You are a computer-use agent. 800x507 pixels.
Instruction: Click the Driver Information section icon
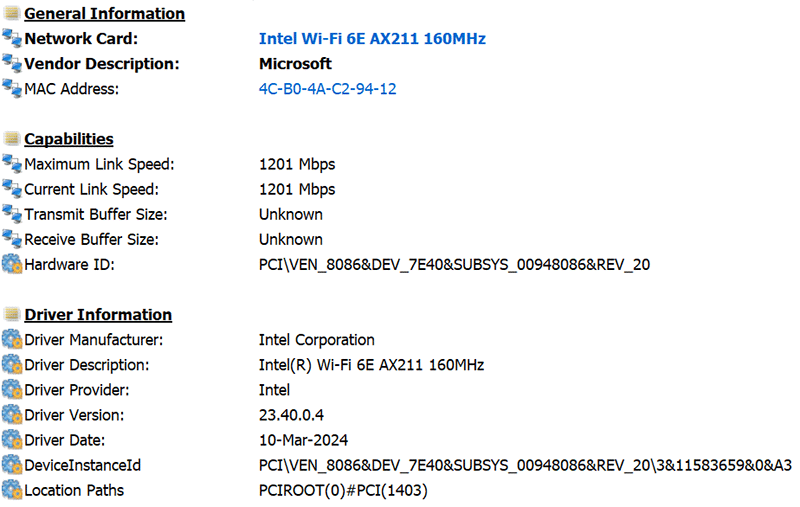click(11, 314)
